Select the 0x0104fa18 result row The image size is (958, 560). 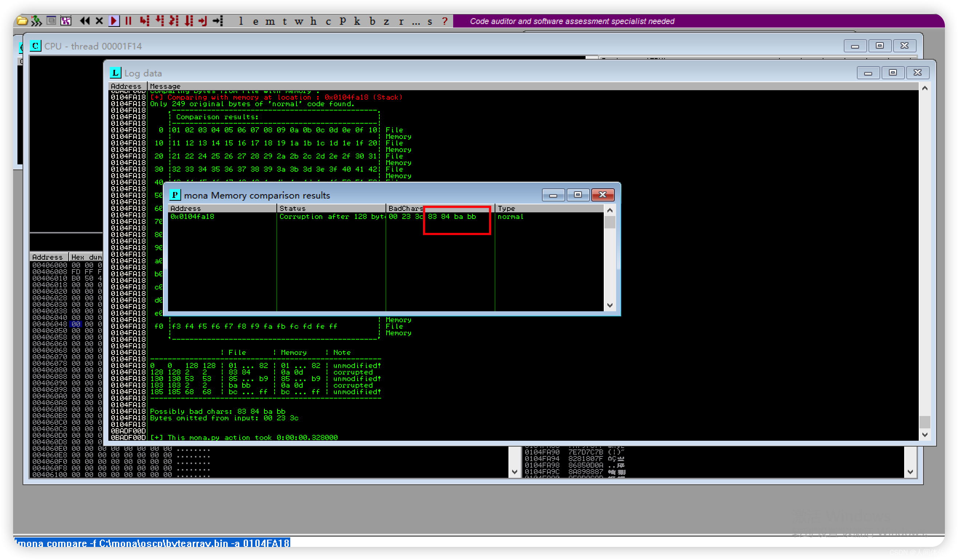tap(192, 216)
